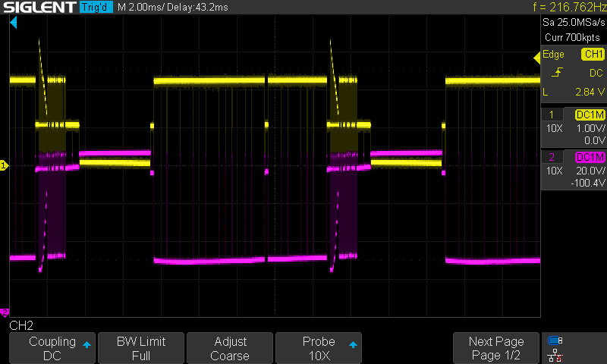
Task: Click the yellow trigger level arrow marker
Action: (537, 58)
